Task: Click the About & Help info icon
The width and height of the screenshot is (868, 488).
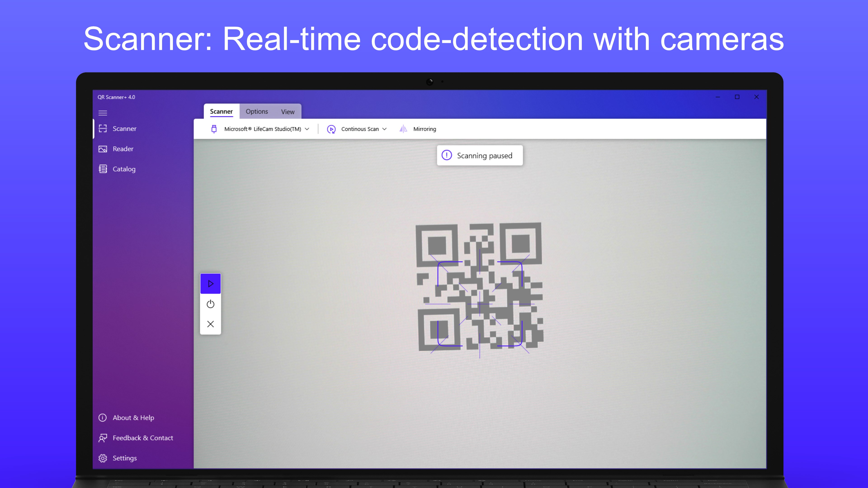Action: (102, 418)
